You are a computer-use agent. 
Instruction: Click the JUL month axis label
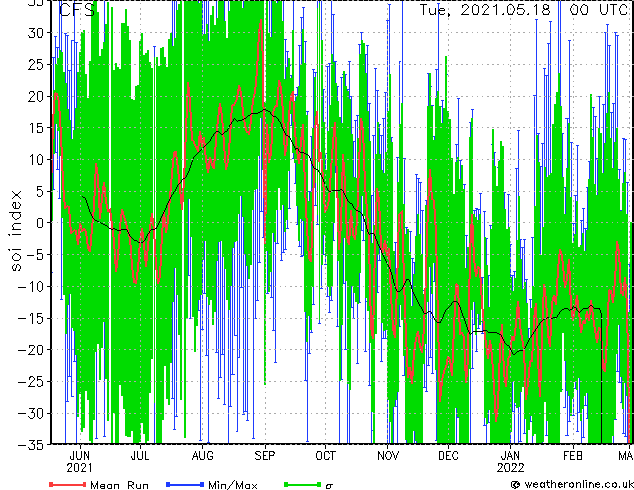click(140, 456)
